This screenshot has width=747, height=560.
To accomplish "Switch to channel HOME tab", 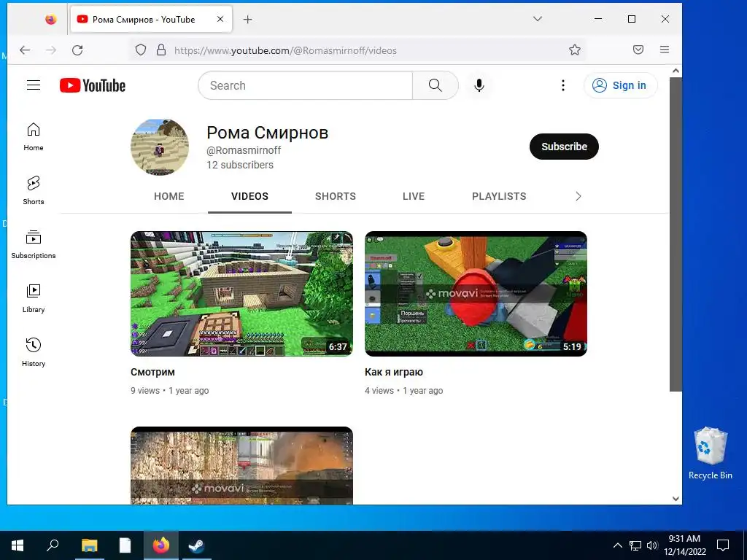I will point(169,196).
